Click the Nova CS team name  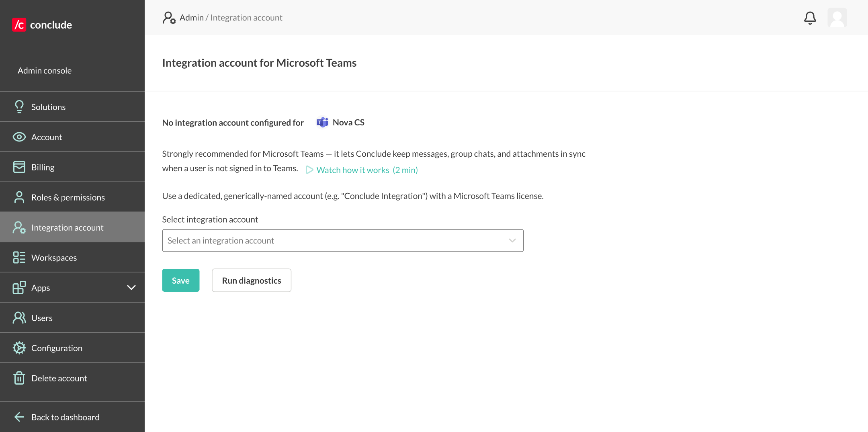click(x=348, y=123)
